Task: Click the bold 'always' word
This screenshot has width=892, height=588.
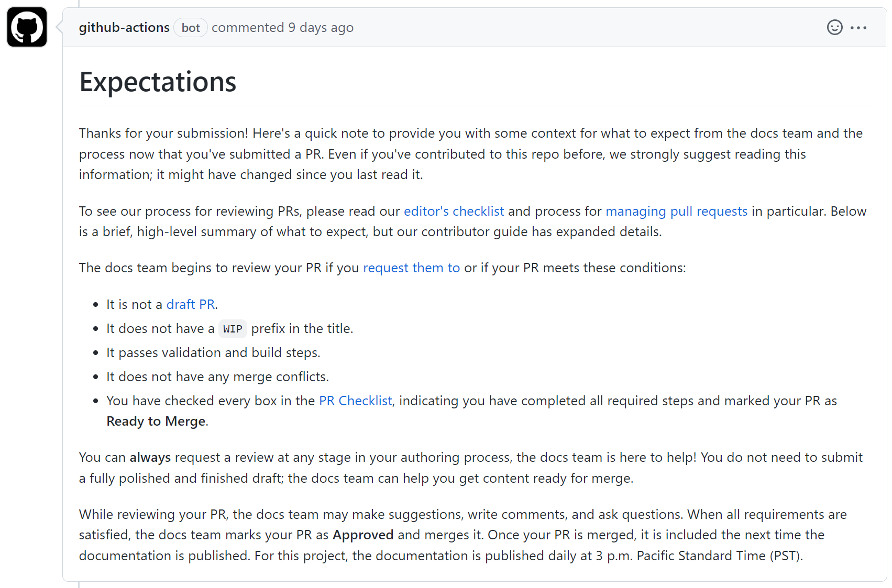Action: point(150,457)
